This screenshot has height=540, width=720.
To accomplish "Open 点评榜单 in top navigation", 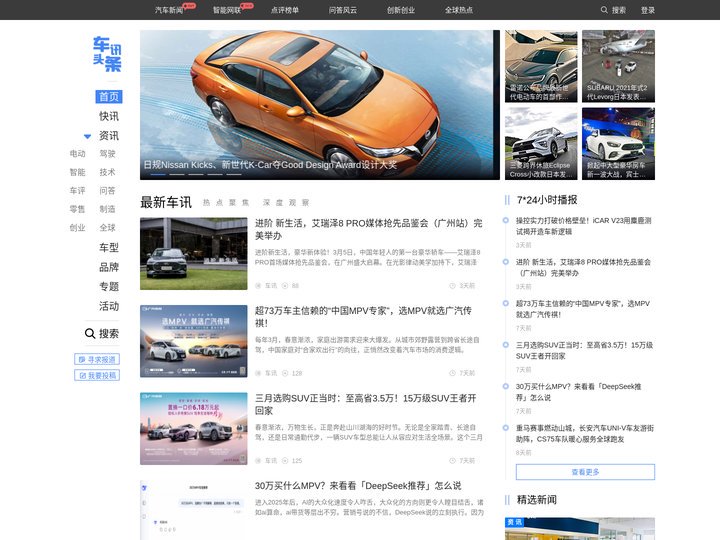I will coord(285,10).
